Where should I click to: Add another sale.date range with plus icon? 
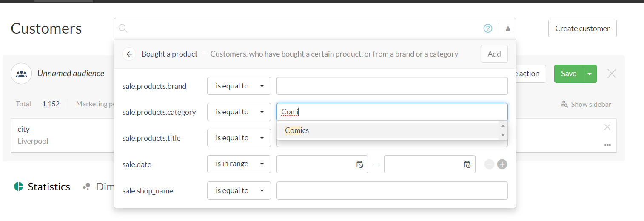tap(502, 164)
